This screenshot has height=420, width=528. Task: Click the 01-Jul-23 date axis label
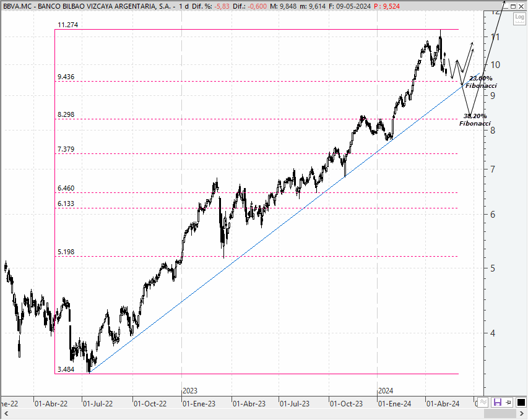pos(294,403)
